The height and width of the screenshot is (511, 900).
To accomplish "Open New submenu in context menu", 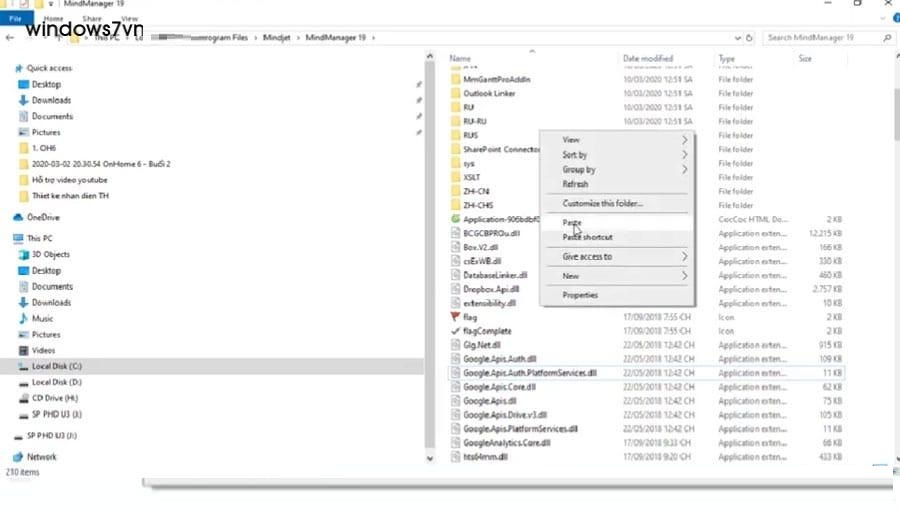I will click(x=618, y=276).
